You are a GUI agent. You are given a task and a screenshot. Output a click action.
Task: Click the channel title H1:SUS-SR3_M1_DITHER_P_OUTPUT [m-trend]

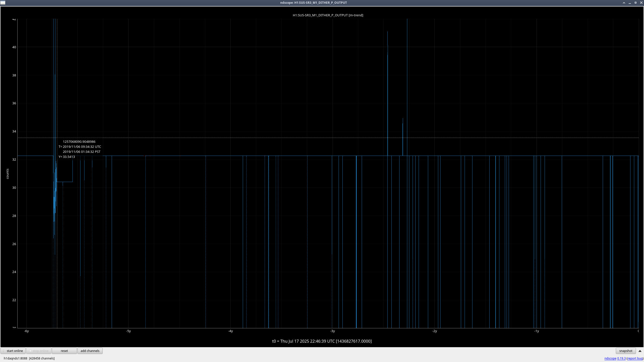pos(328,15)
